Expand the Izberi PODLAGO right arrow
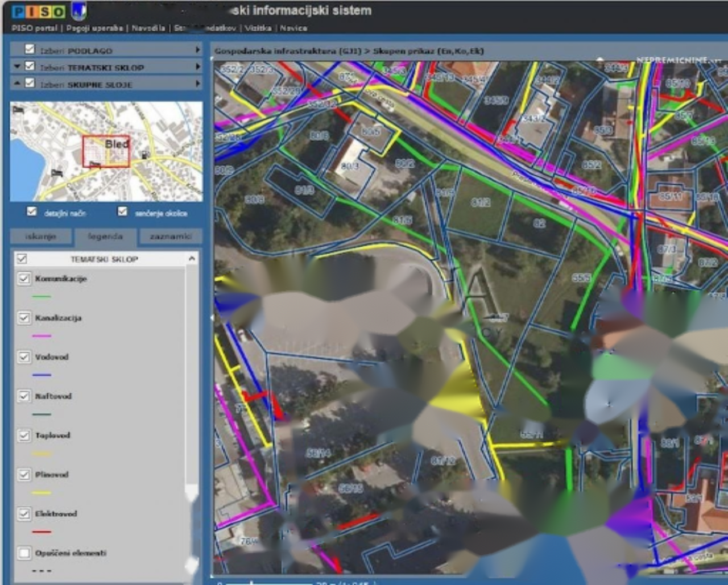The height and width of the screenshot is (585, 728). click(197, 50)
